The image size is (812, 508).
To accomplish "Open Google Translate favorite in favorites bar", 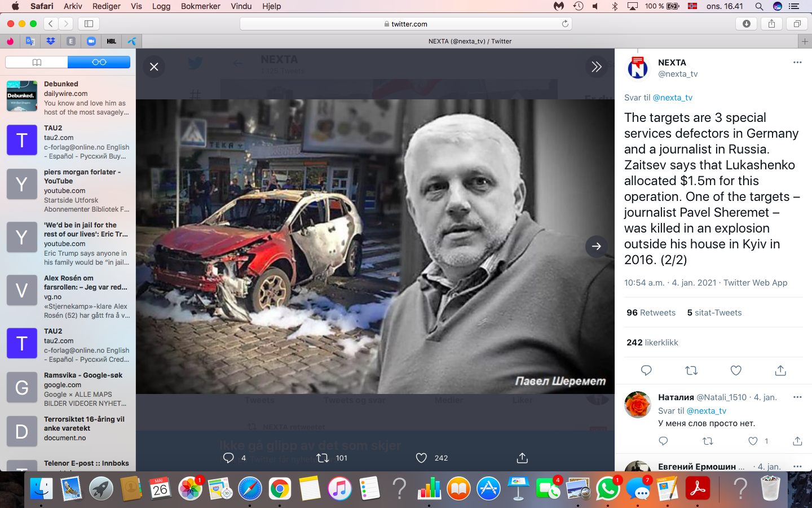I will click(30, 41).
